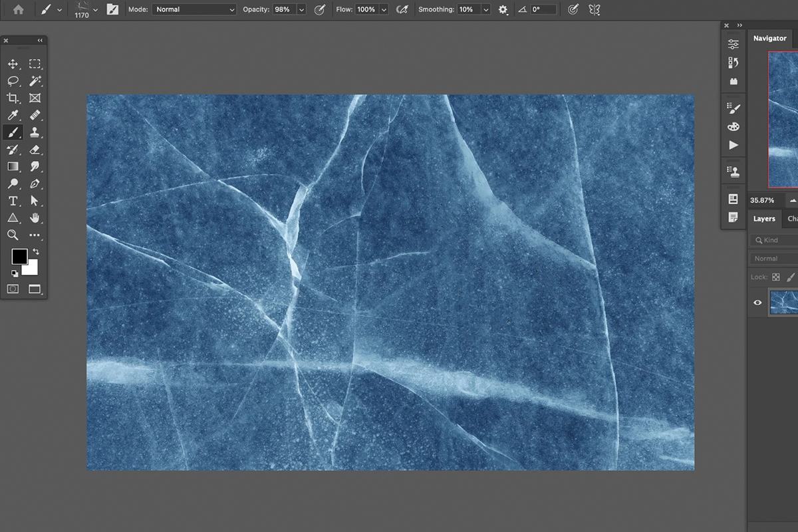Click the white background color swatch
Screen dimensions: 798x532
[32, 269]
